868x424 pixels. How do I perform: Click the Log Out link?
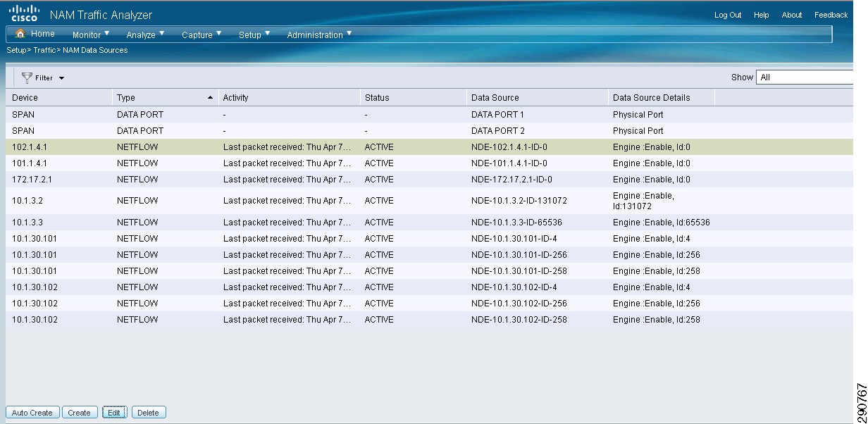728,15
